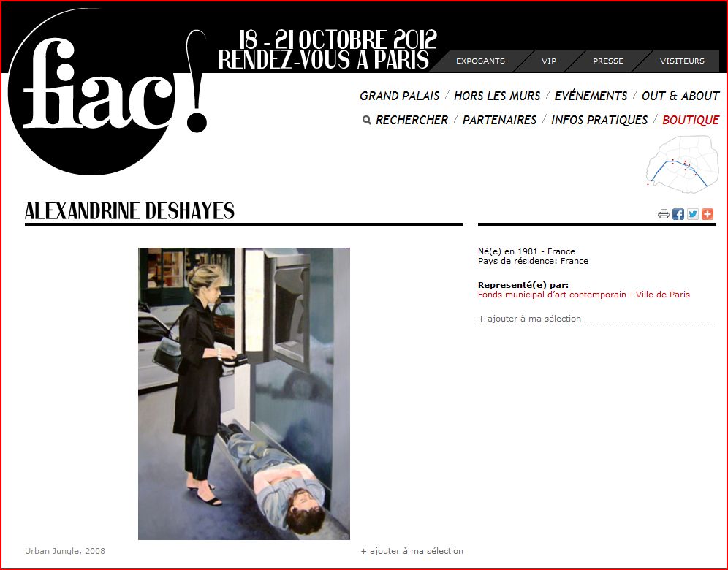Open the Partenaires page
The image size is (728, 570).
pyautogui.click(x=500, y=120)
